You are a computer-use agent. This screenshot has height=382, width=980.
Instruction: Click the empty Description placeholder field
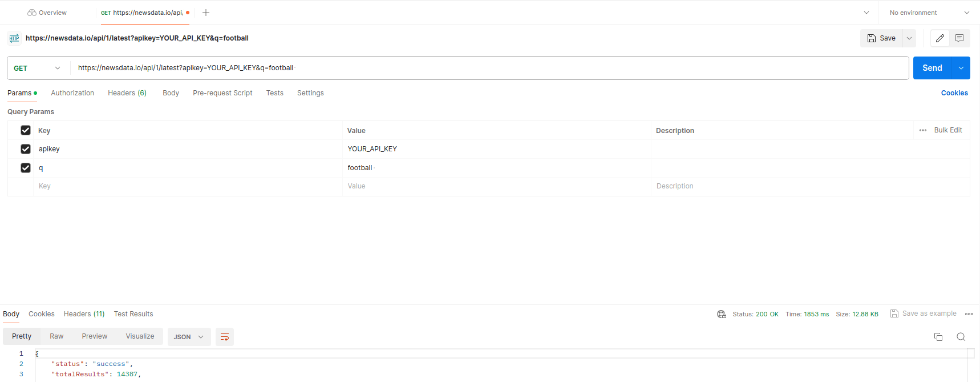point(810,186)
